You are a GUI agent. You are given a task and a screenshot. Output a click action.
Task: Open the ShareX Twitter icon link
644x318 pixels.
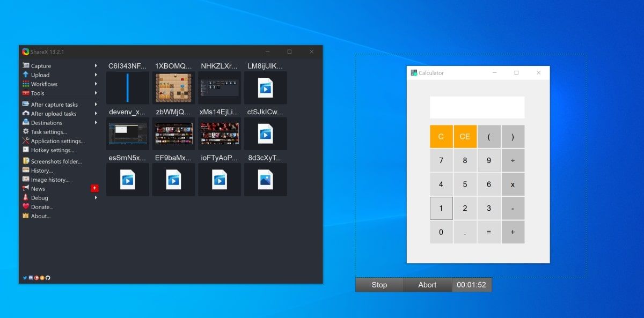25,278
